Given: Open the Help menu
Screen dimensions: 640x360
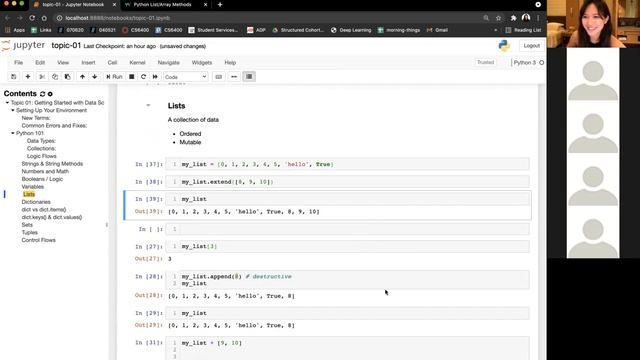Looking at the screenshot, I should [230, 62].
